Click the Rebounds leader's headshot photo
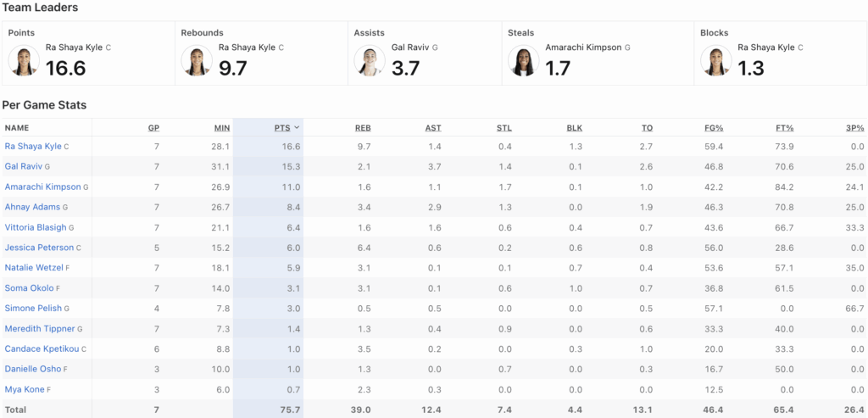 (x=197, y=61)
